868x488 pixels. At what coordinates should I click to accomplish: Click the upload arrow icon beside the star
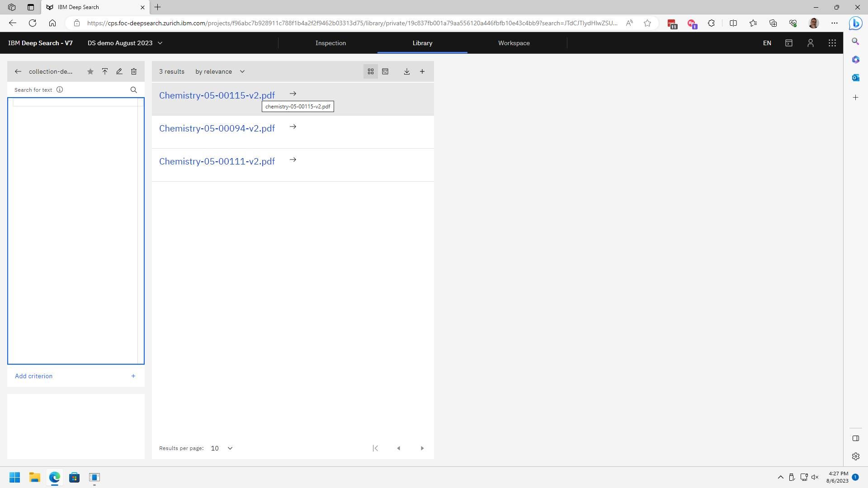point(105,71)
